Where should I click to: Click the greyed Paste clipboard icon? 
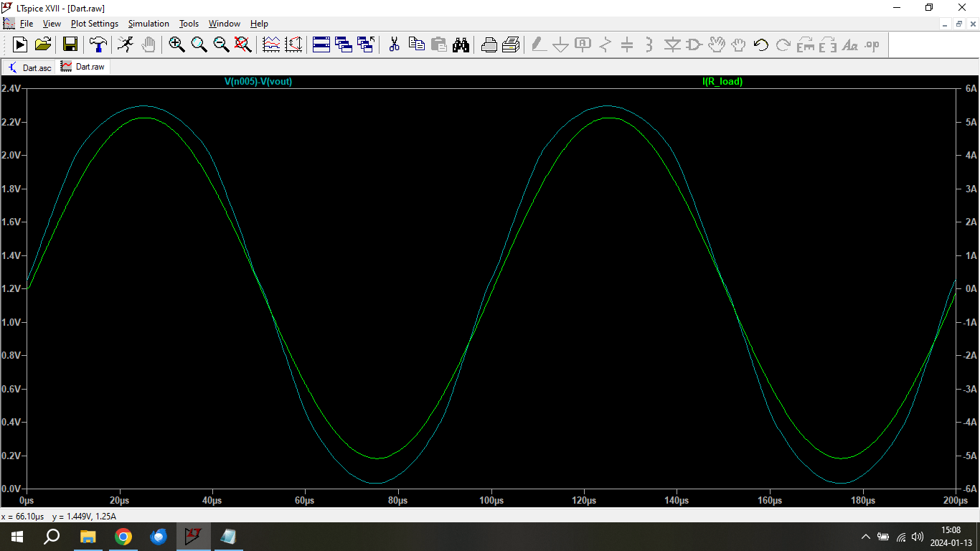[x=438, y=44]
